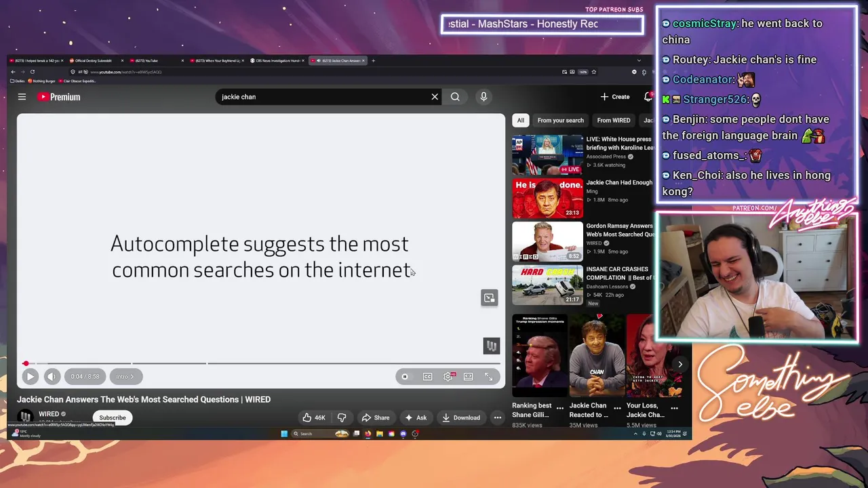This screenshot has width=868, height=488.
Task: Open the 'Nothing Burger' bookmark
Action: point(43,81)
